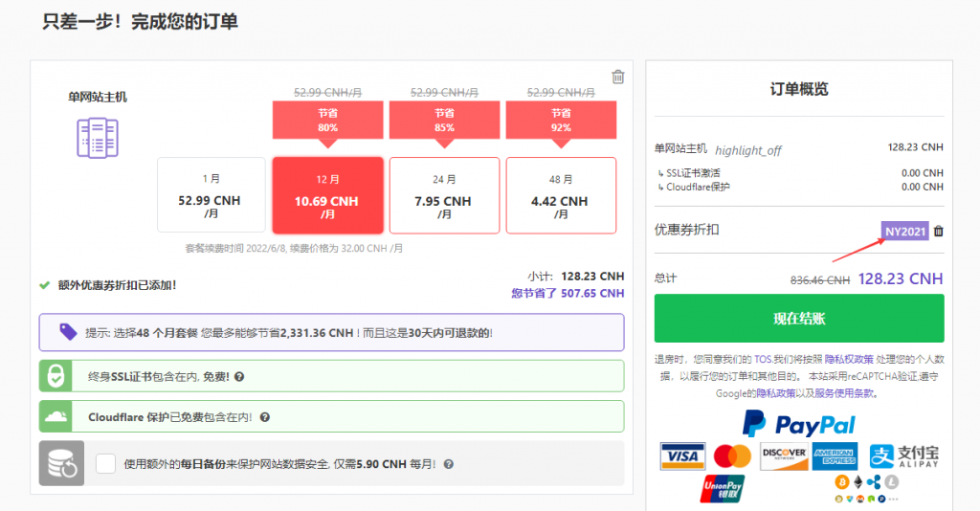Screen dimensions: 980x511
Task: Remove the NY2021 coupon with its trash icon
Action: [x=938, y=232]
